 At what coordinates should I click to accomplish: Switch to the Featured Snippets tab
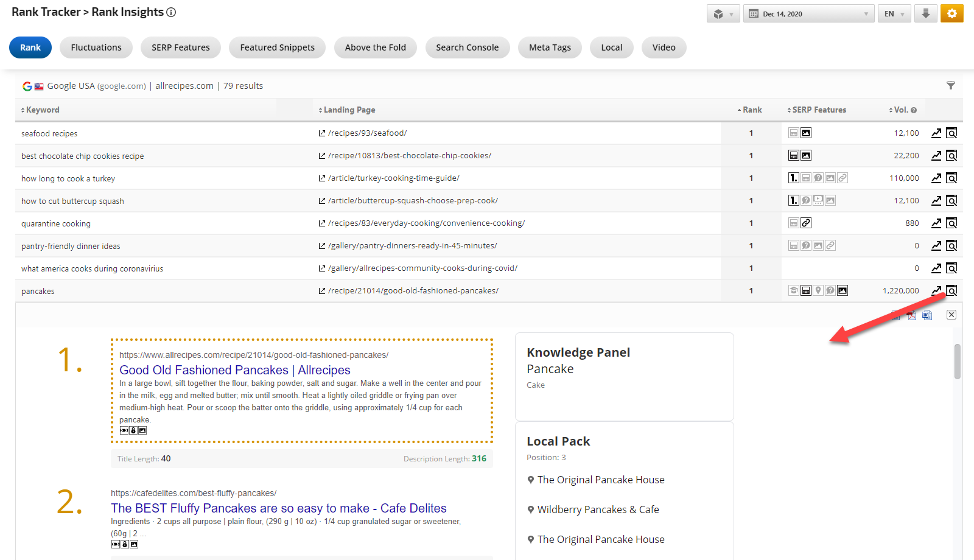(277, 47)
